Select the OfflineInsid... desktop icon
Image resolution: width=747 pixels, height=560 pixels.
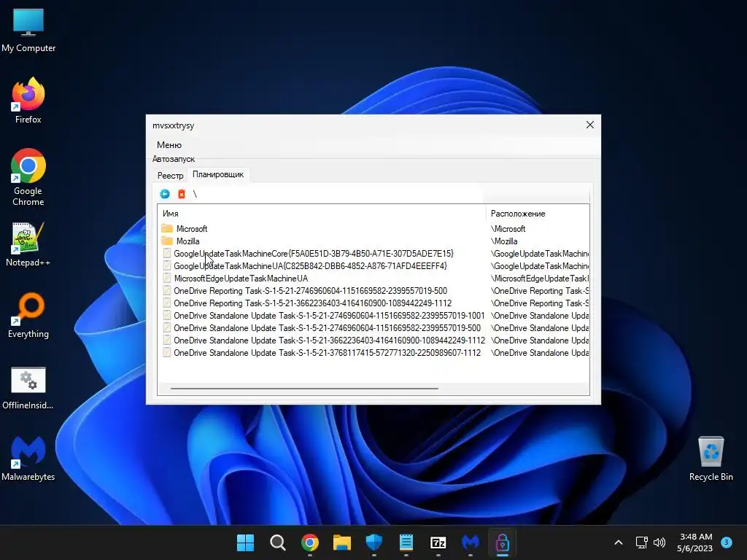pyautogui.click(x=28, y=388)
